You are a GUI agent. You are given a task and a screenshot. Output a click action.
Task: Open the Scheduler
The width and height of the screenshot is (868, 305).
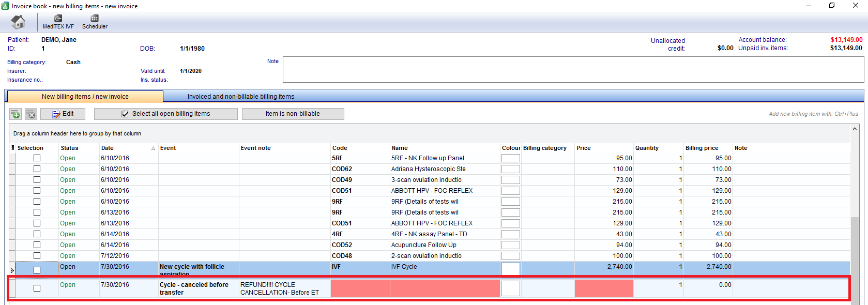95,22
